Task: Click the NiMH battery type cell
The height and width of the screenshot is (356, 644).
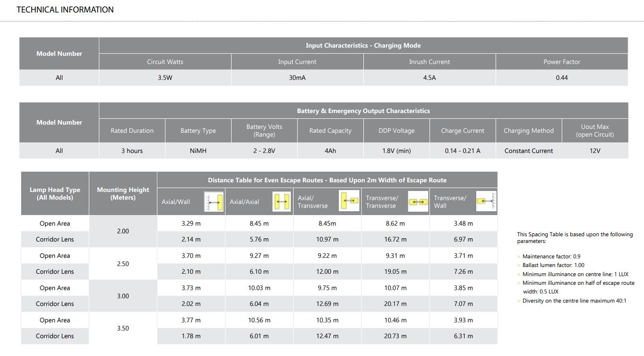Action: (x=198, y=151)
